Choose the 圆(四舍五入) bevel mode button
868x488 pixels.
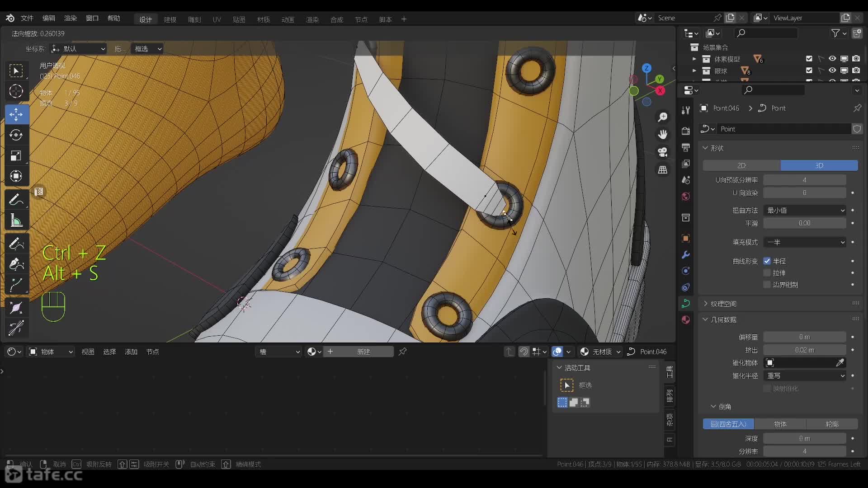coord(728,424)
